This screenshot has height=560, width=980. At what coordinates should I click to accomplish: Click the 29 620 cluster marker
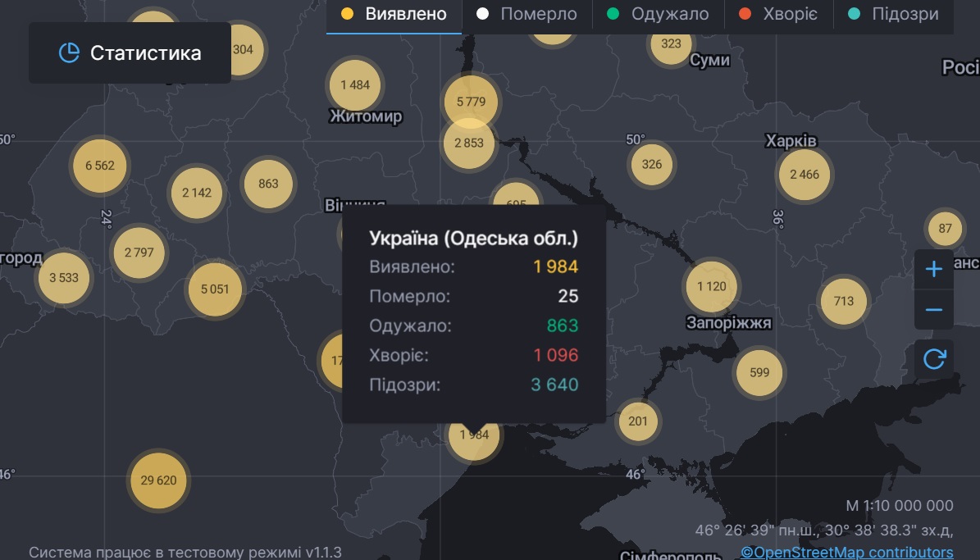[159, 480]
